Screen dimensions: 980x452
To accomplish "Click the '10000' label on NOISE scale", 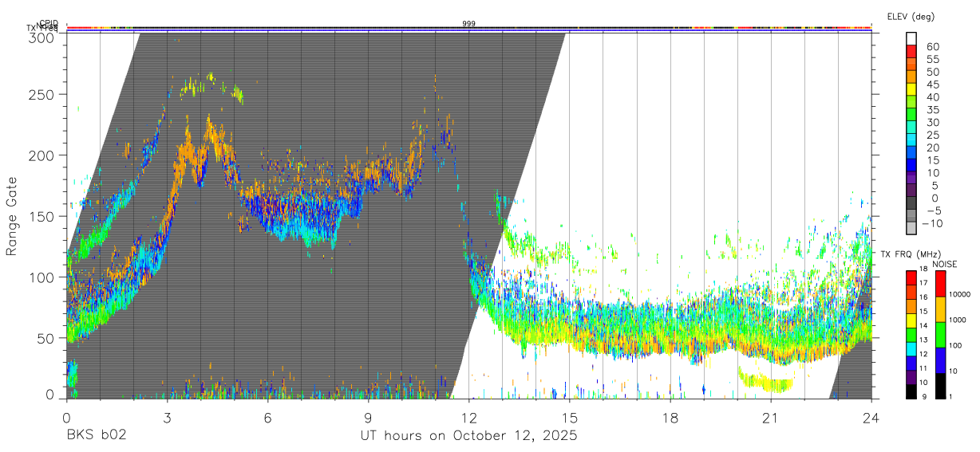I will [960, 294].
